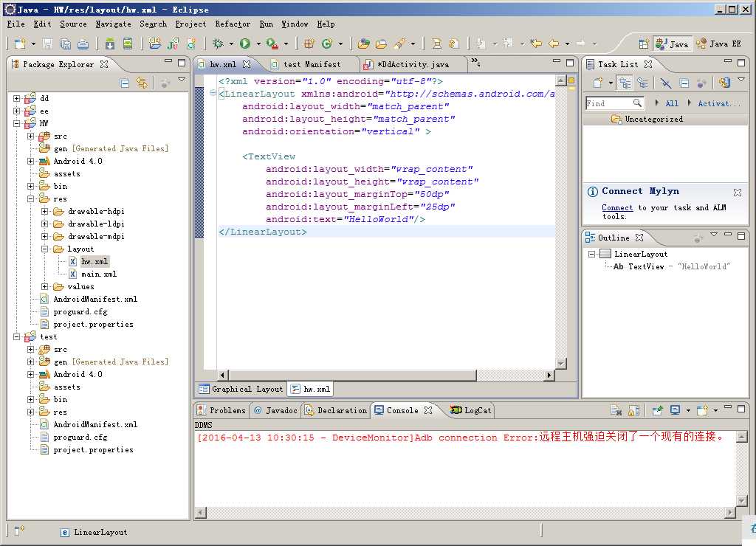Open the Android SDK Manager icon

tap(110, 44)
